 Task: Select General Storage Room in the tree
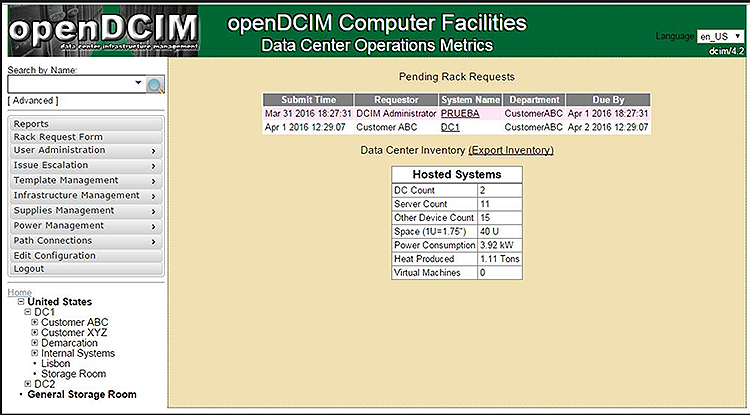(82, 394)
